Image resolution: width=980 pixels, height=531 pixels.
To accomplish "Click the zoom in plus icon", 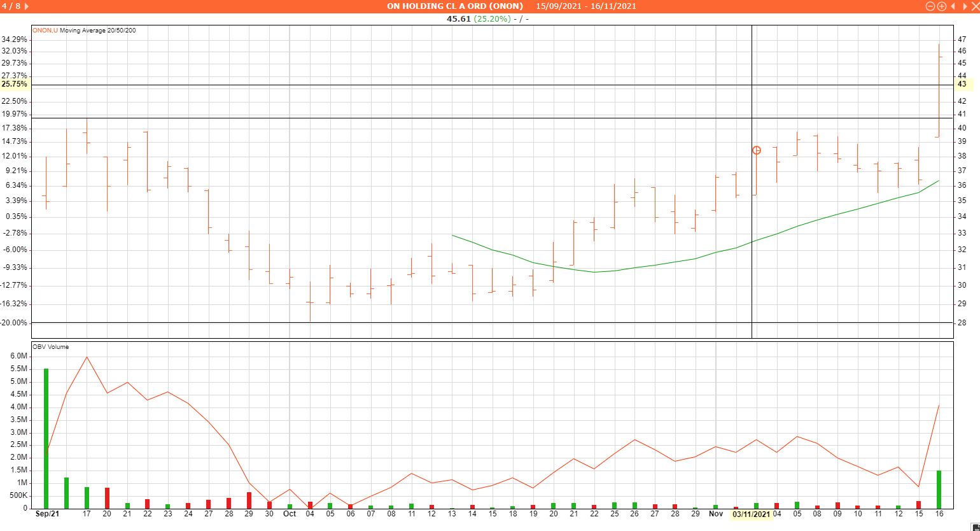I will pos(941,6).
